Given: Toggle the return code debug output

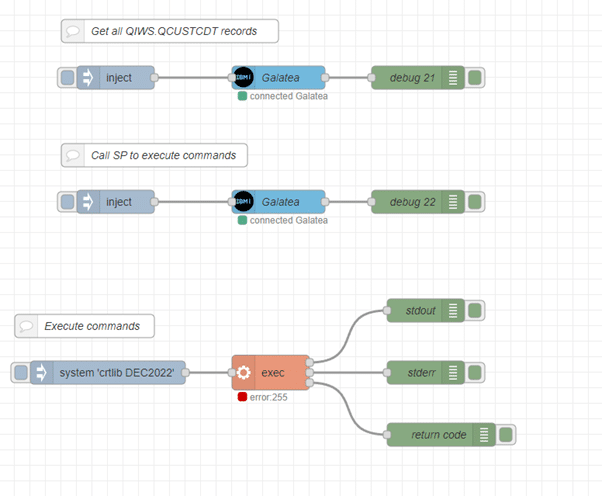Looking at the screenshot, I should (x=505, y=434).
